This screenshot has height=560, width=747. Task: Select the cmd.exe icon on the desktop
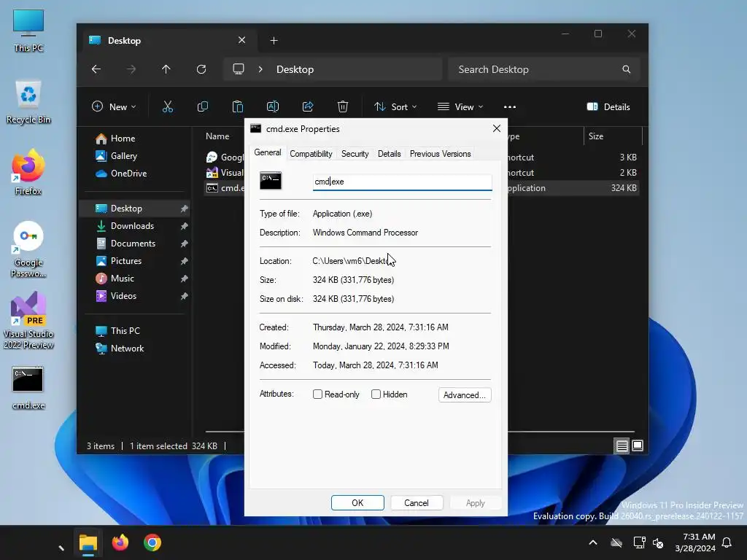(x=28, y=388)
